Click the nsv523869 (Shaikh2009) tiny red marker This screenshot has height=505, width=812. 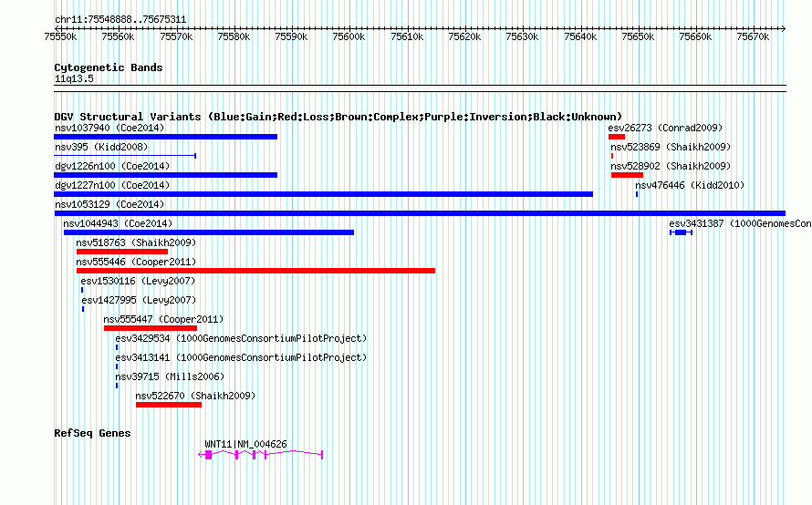pyautogui.click(x=612, y=156)
